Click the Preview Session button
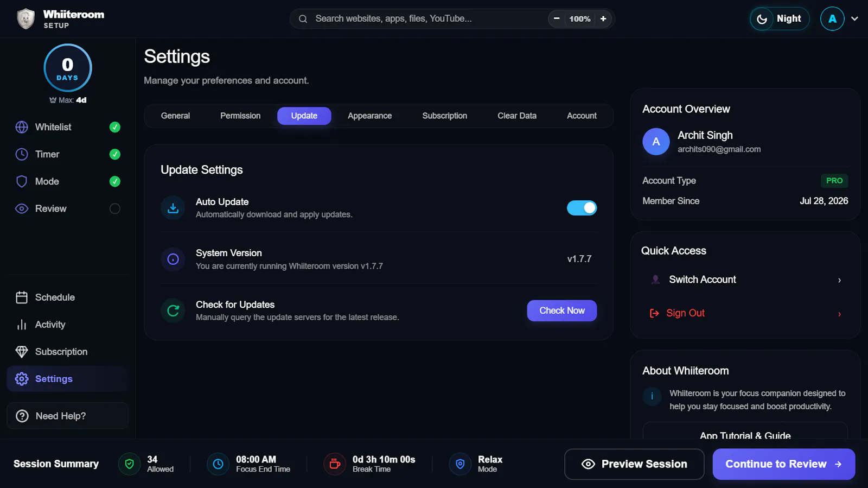 tap(634, 464)
